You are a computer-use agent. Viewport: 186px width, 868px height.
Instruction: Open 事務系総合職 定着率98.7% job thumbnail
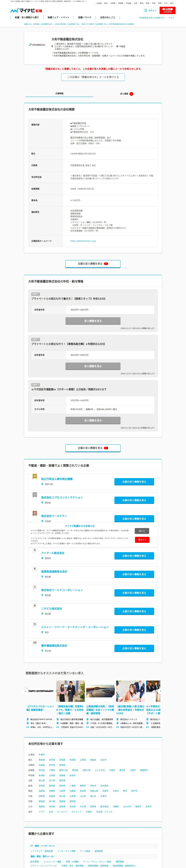(x=71, y=691)
